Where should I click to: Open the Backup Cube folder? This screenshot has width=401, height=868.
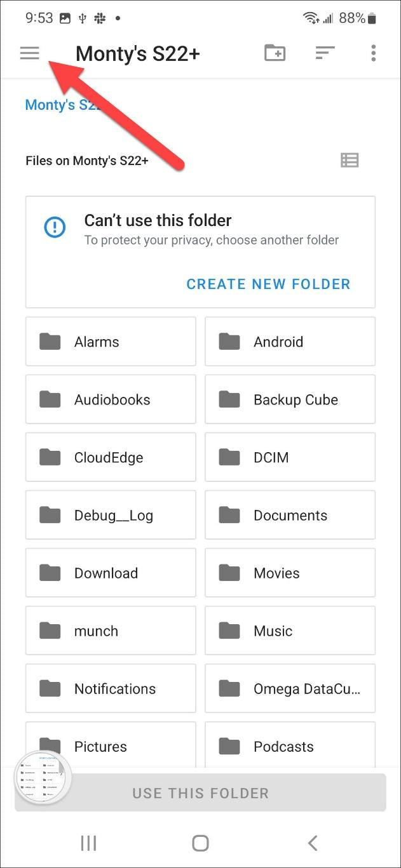point(290,399)
